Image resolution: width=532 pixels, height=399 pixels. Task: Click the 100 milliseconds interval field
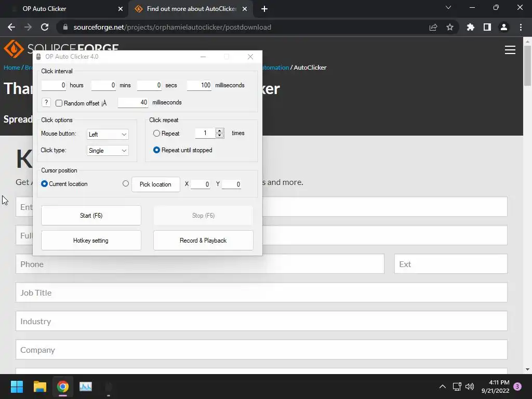click(199, 85)
